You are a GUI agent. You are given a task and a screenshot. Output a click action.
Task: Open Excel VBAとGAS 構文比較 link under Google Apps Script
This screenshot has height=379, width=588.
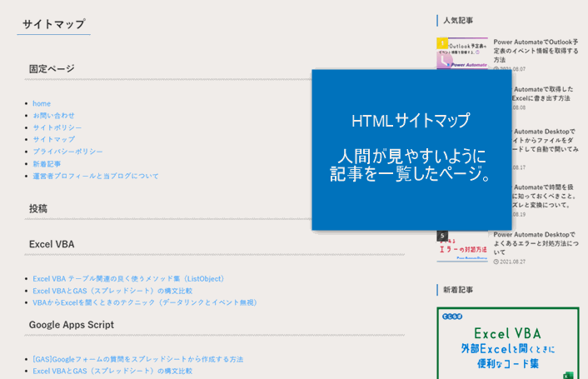(x=112, y=371)
